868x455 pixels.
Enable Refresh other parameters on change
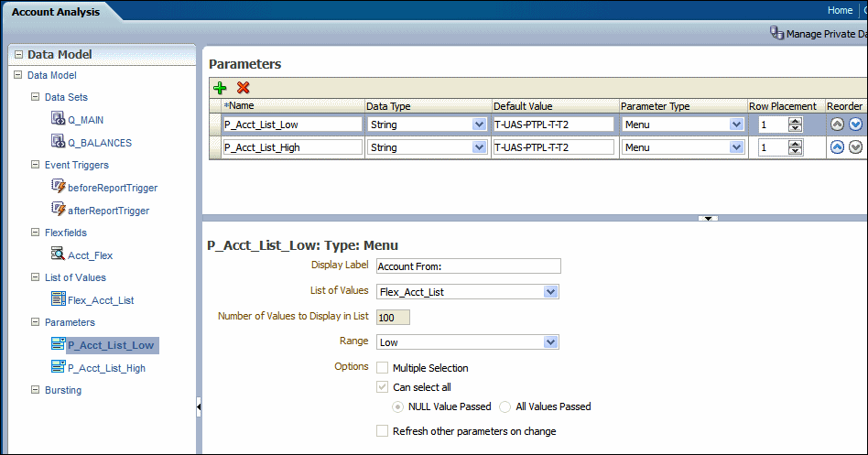click(x=382, y=430)
